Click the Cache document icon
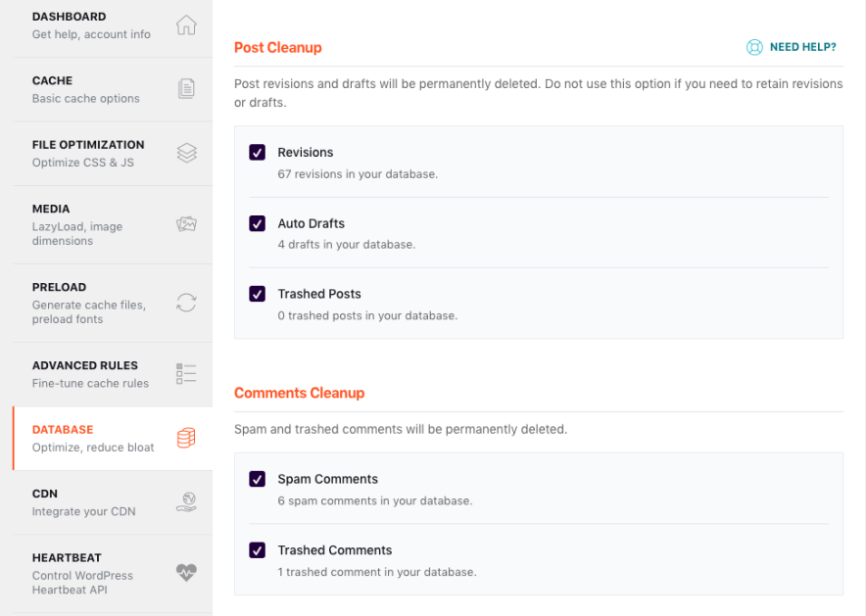The width and height of the screenshot is (866, 616). [x=186, y=88]
